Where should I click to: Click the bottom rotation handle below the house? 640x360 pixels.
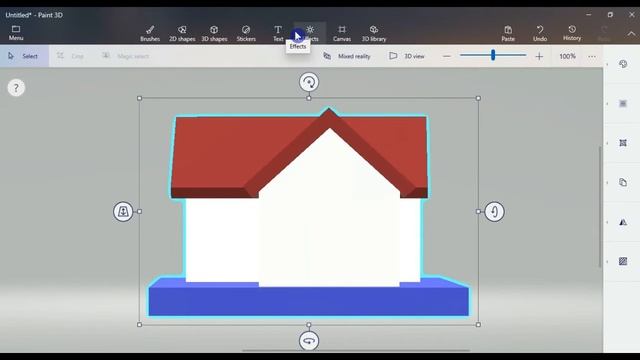[309, 341]
